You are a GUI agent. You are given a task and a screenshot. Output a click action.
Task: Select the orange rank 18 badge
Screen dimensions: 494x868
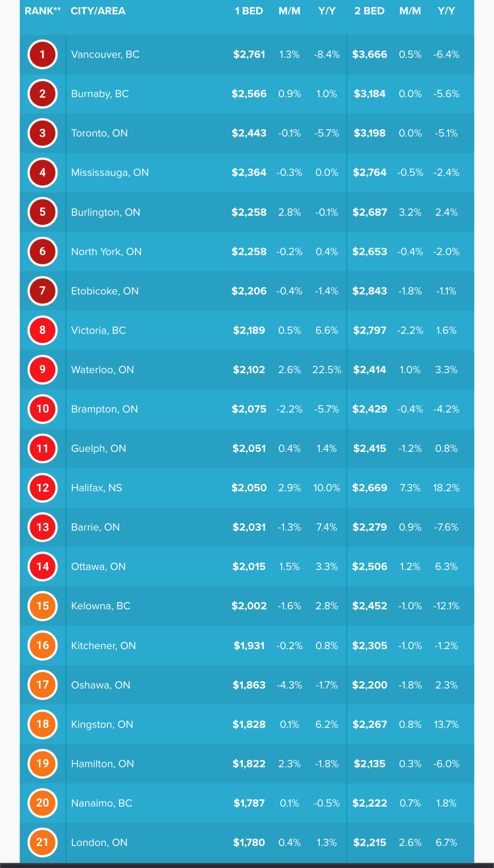tap(43, 724)
